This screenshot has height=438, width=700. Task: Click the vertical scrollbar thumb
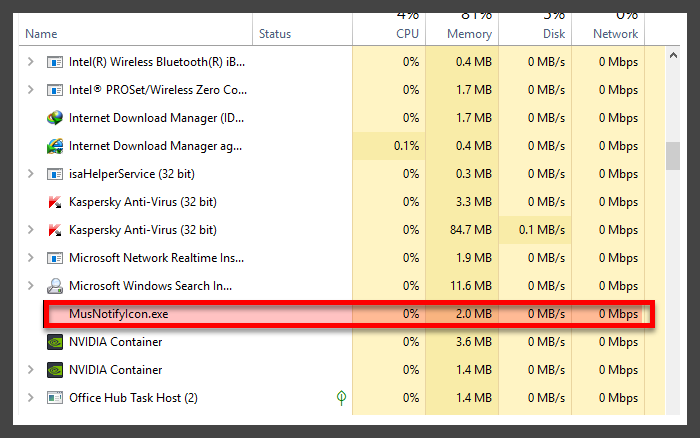pyautogui.click(x=673, y=156)
